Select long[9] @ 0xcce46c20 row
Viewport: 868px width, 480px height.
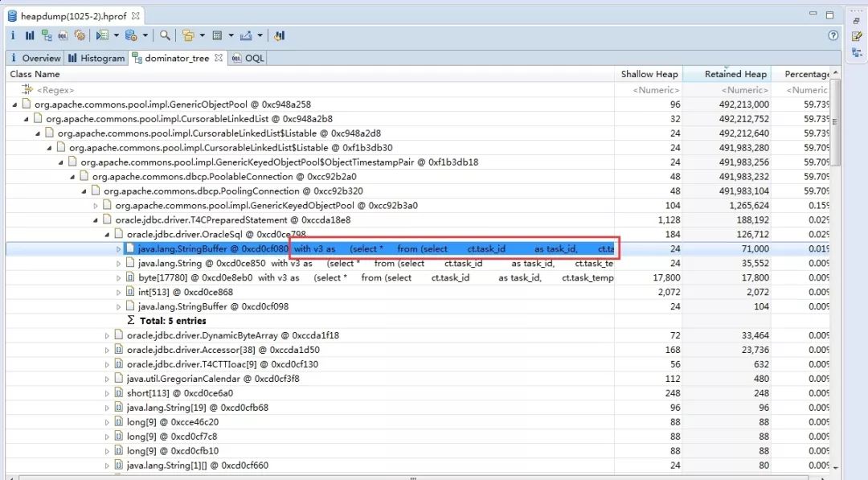tap(418, 422)
